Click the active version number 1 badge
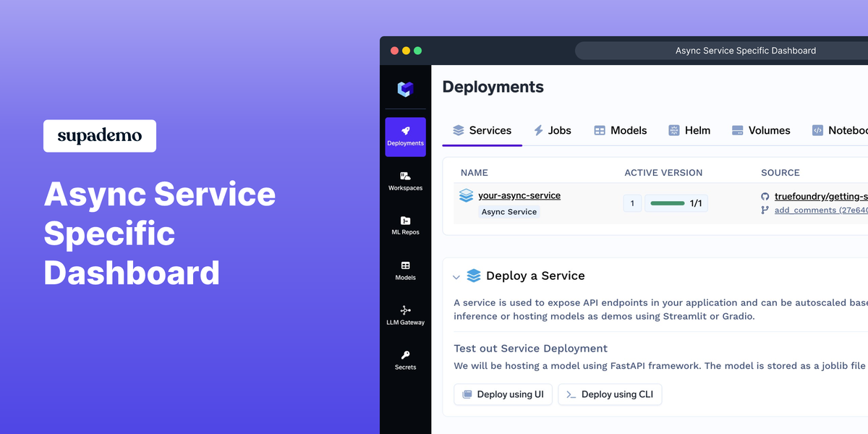The image size is (868, 434). point(632,203)
